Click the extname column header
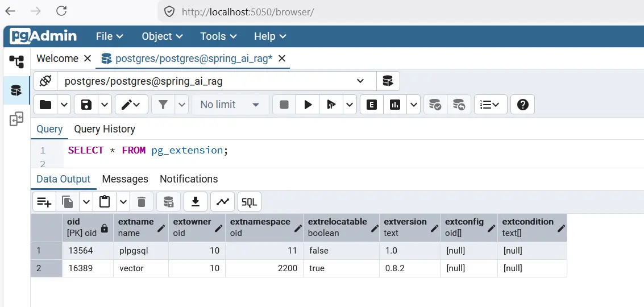The height and width of the screenshot is (307, 644). (141, 227)
